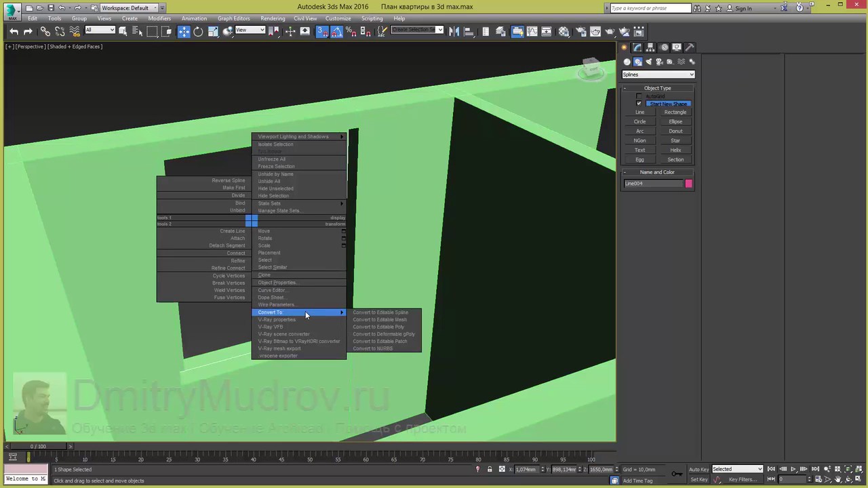Image resolution: width=868 pixels, height=488 pixels.
Task: Toggle the Auto Key animation mode
Action: (x=698, y=469)
